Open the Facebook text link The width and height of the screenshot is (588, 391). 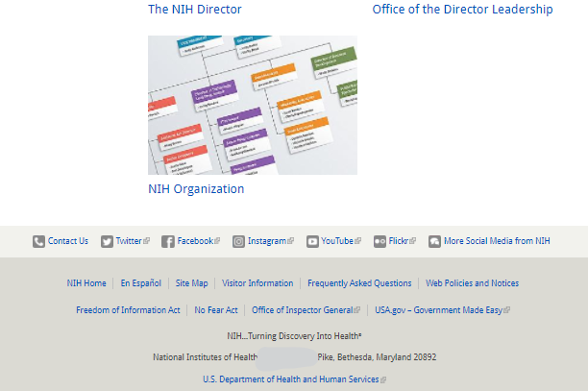point(195,241)
